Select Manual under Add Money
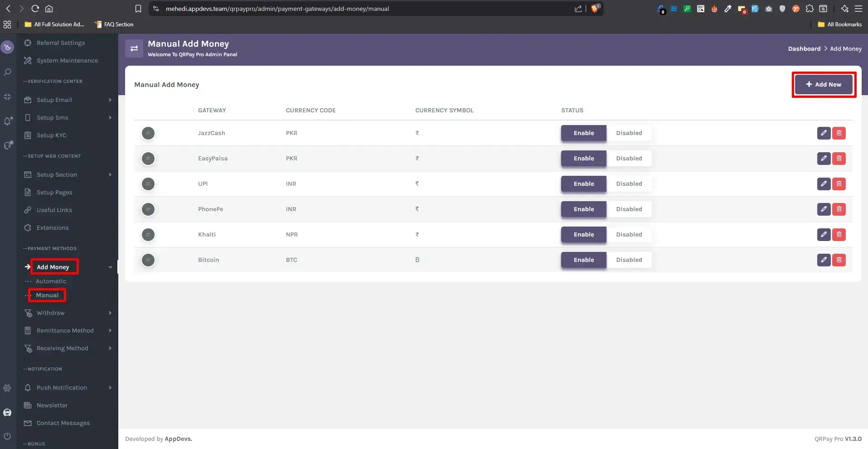 47,295
